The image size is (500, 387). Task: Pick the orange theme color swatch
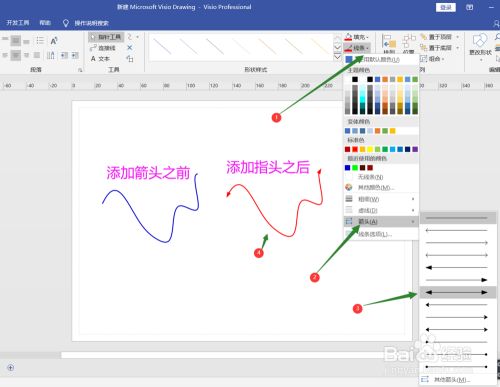tap(385, 79)
